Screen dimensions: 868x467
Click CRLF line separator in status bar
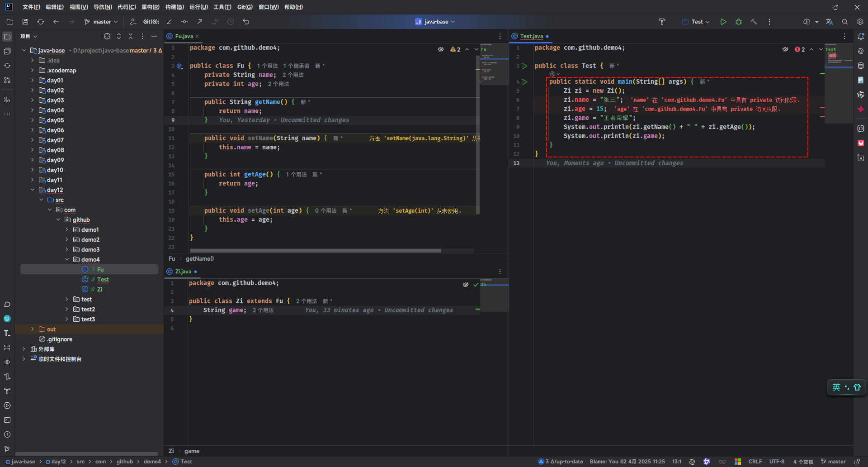pyautogui.click(x=755, y=462)
